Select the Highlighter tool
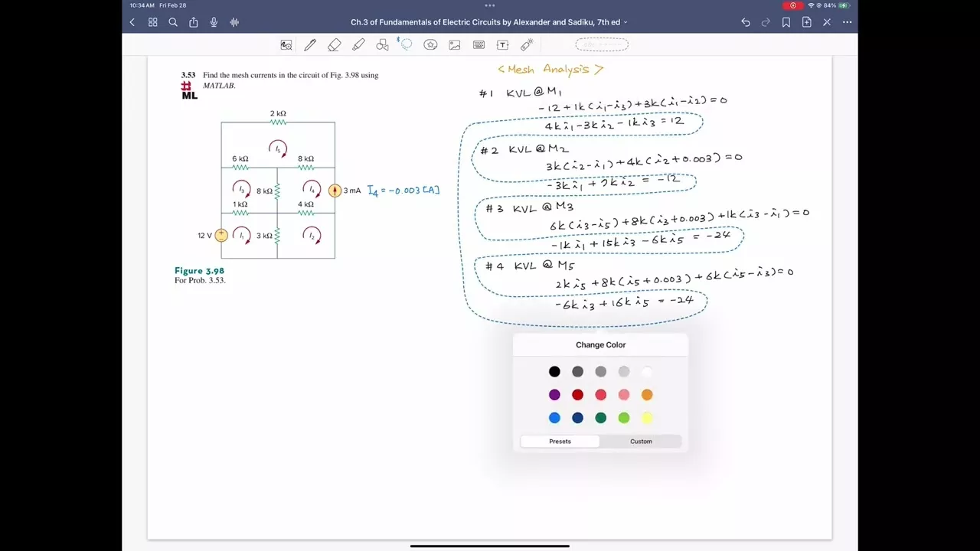980x551 pixels. (x=358, y=45)
